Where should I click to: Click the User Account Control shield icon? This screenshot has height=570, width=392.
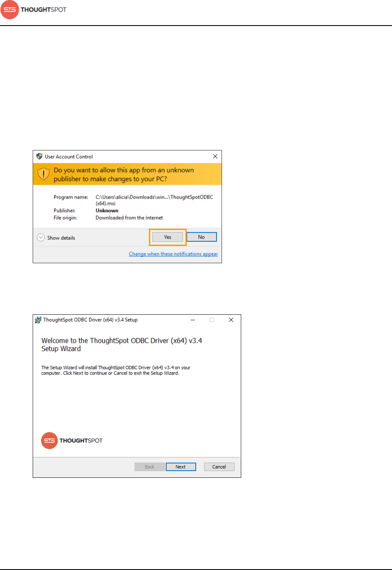(39, 156)
